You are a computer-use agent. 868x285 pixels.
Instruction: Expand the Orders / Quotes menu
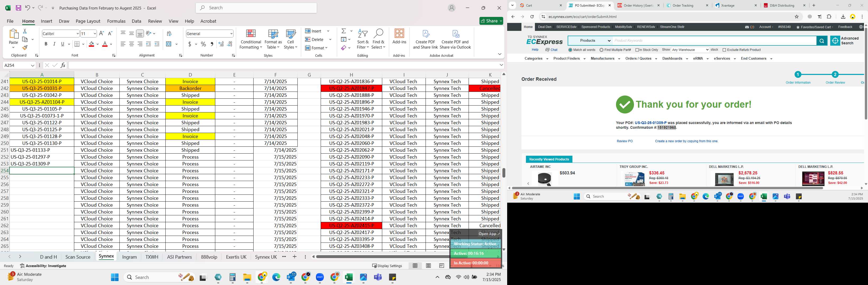pos(641,59)
